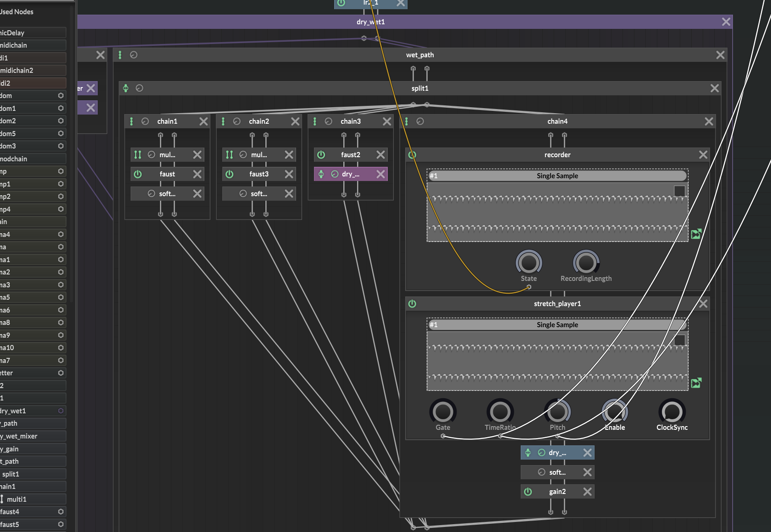Viewport: 771px width, 532px height.
Task: Click the TimeRatio knob
Action: coord(500,411)
